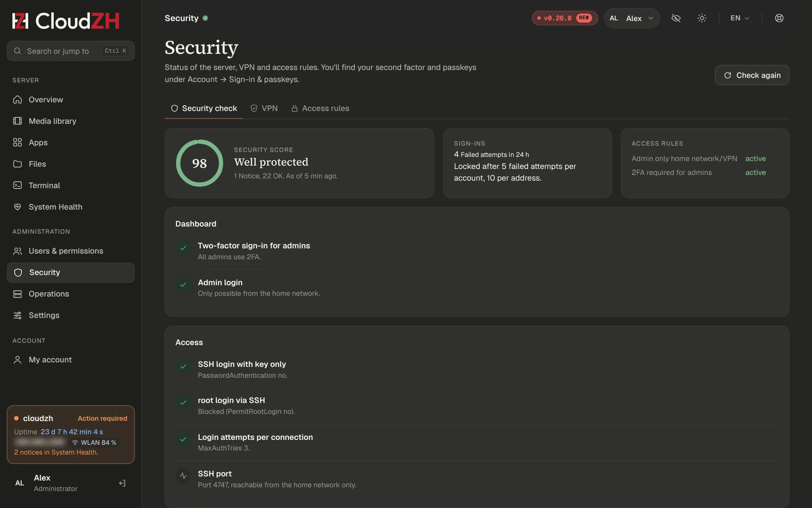Open the help lifebuoy icon

pos(779,18)
